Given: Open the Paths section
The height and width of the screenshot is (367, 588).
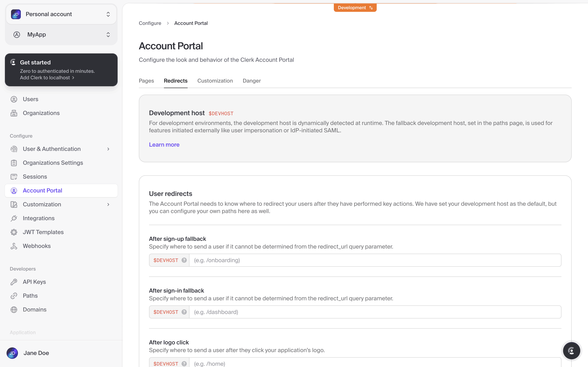Looking at the screenshot, I should click(x=31, y=295).
